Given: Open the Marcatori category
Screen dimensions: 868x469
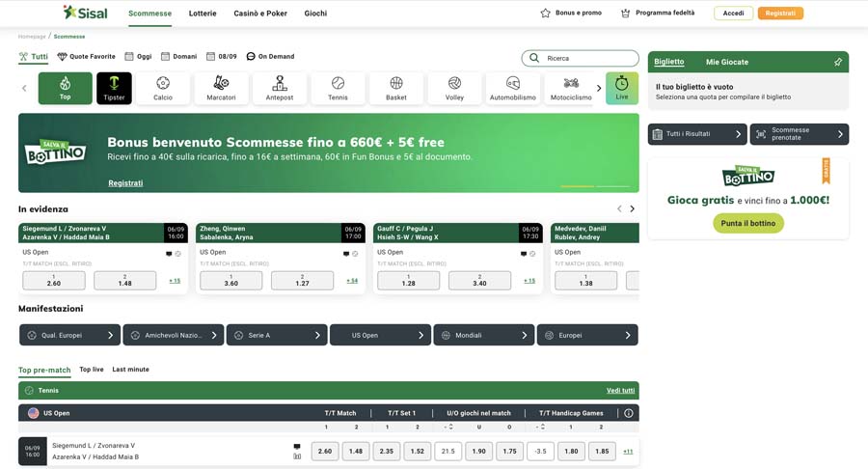Looking at the screenshot, I should (221, 88).
